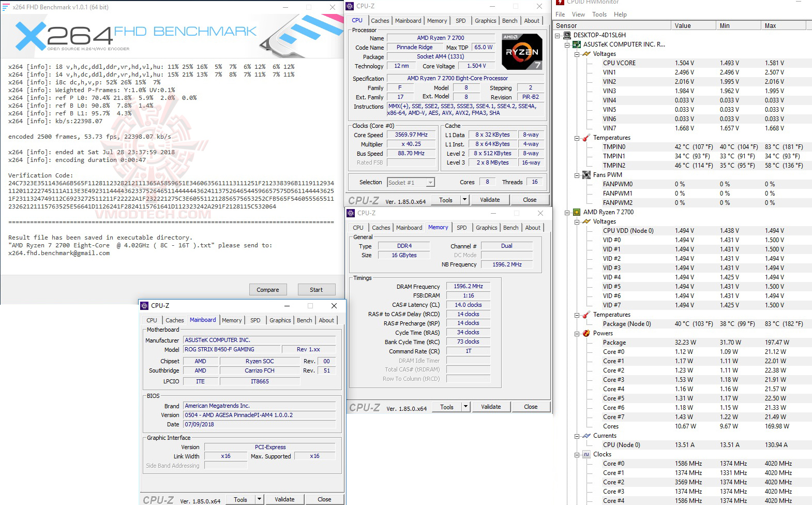Click the motherboard Temperatures thermometer icon
Screen dimensions: 812x505
587,138
